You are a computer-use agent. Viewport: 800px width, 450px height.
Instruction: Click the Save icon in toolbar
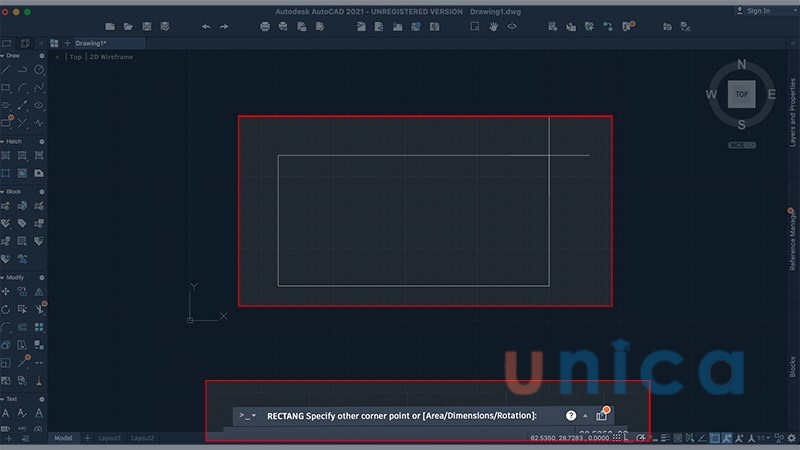pyautogui.click(x=147, y=27)
